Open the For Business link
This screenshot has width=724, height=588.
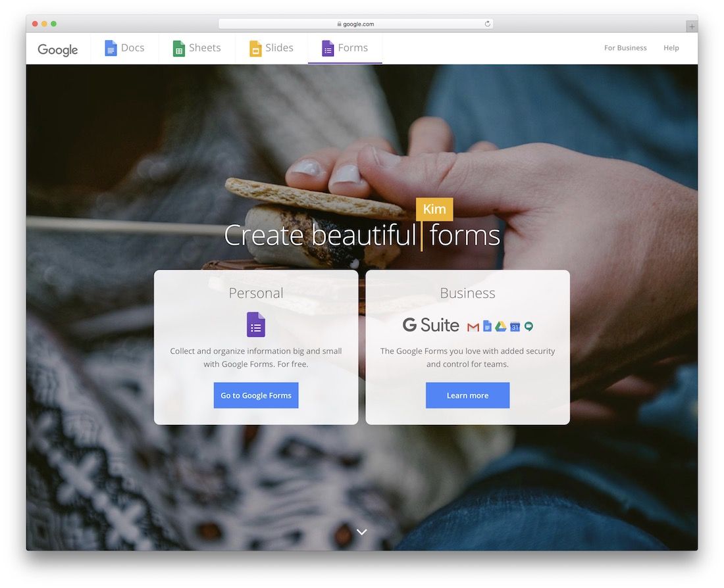point(625,47)
